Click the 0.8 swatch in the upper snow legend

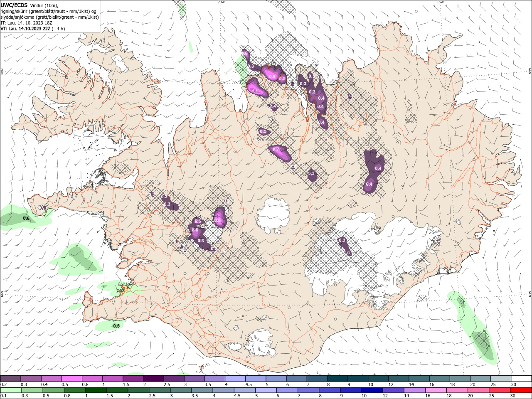(92, 379)
